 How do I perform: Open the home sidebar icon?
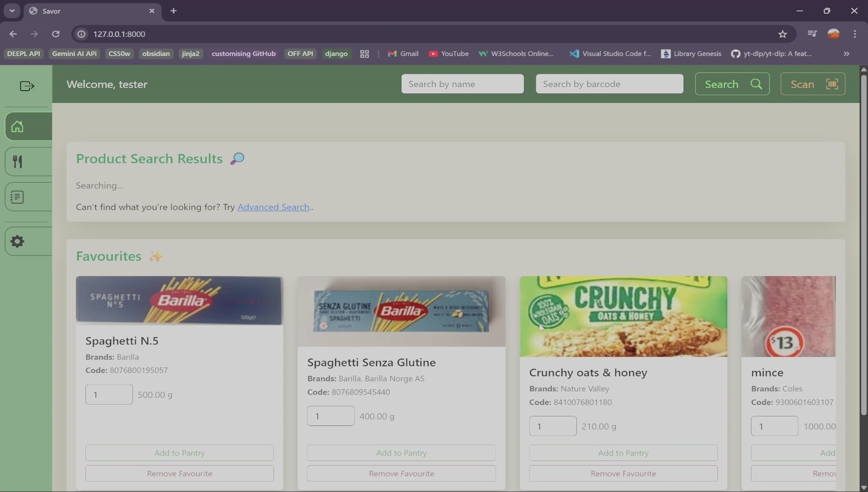point(18,127)
